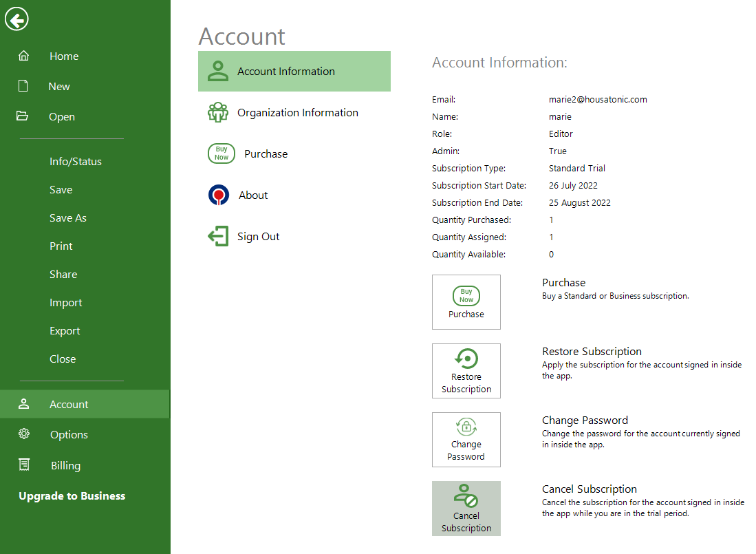The height and width of the screenshot is (554, 756).
Task: Click the About red-blue circle icon
Action: click(x=219, y=195)
